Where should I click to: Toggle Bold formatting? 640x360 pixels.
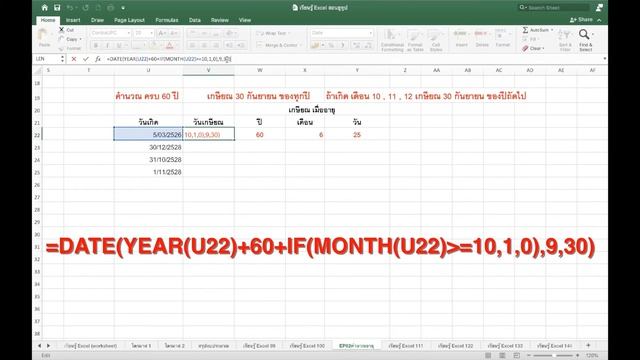(96, 45)
